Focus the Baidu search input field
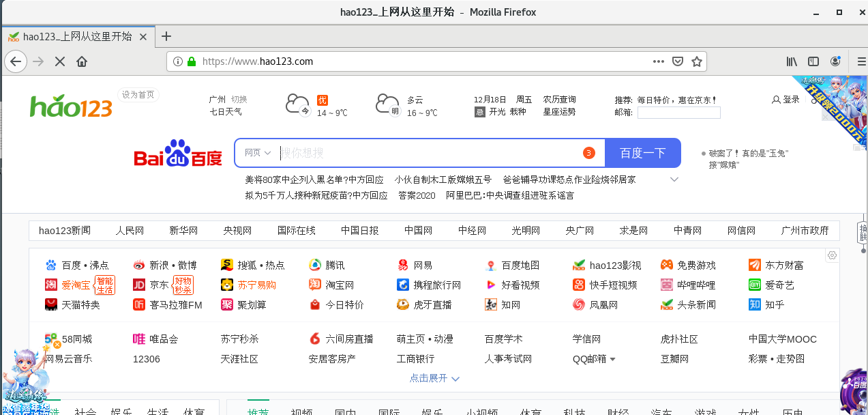 430,153
